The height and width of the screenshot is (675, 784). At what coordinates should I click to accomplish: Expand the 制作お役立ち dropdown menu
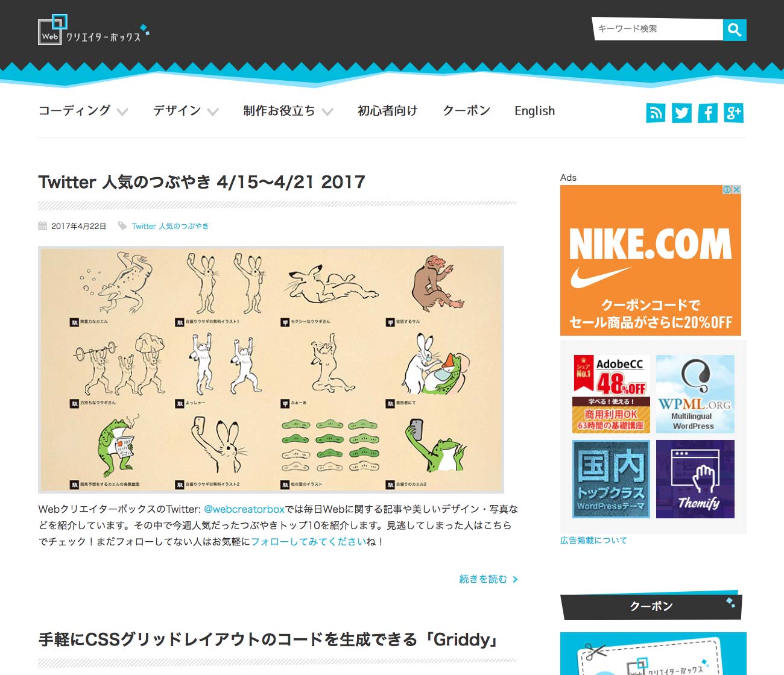288,111
